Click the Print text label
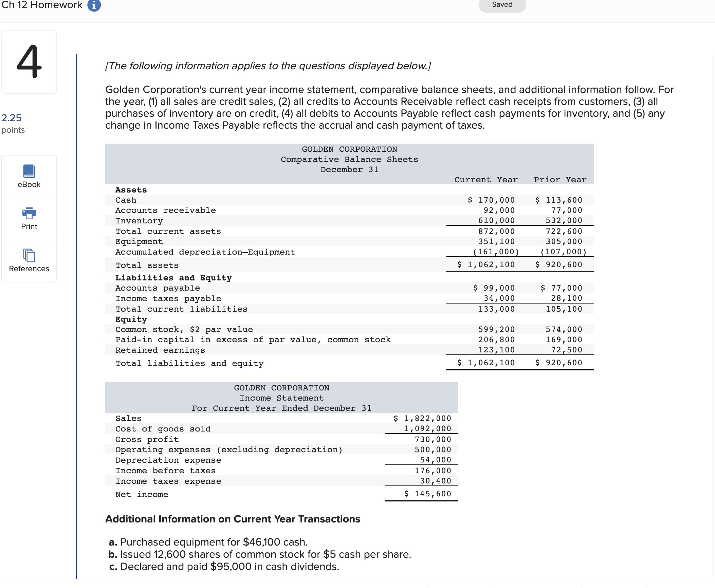Viewport: 715px width, 588px height. coord(29,226)
